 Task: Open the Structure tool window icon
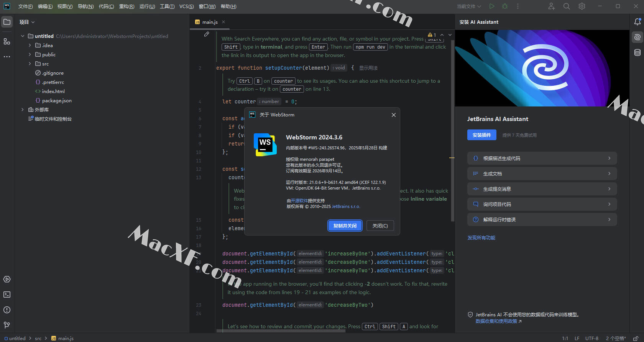click(x=7, y=41)
